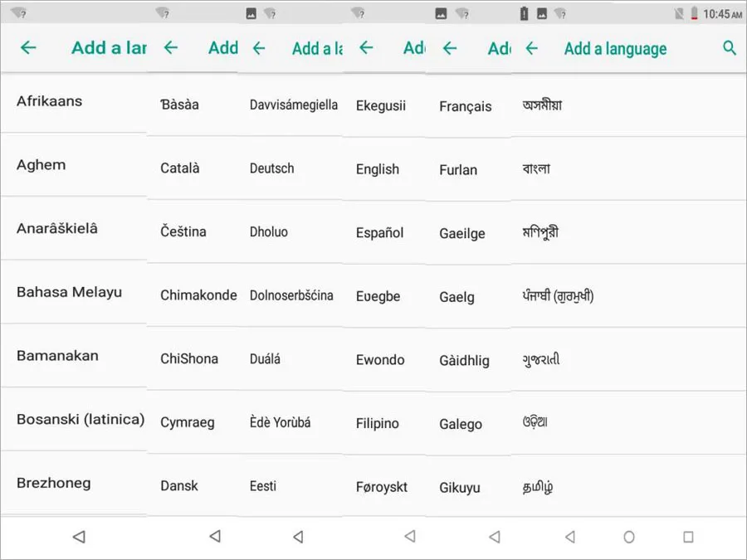This screenshot has width=747, height=560.
Task: Tap back arrow in the Bàsàa panel header
Action: [x=170, y=47]
